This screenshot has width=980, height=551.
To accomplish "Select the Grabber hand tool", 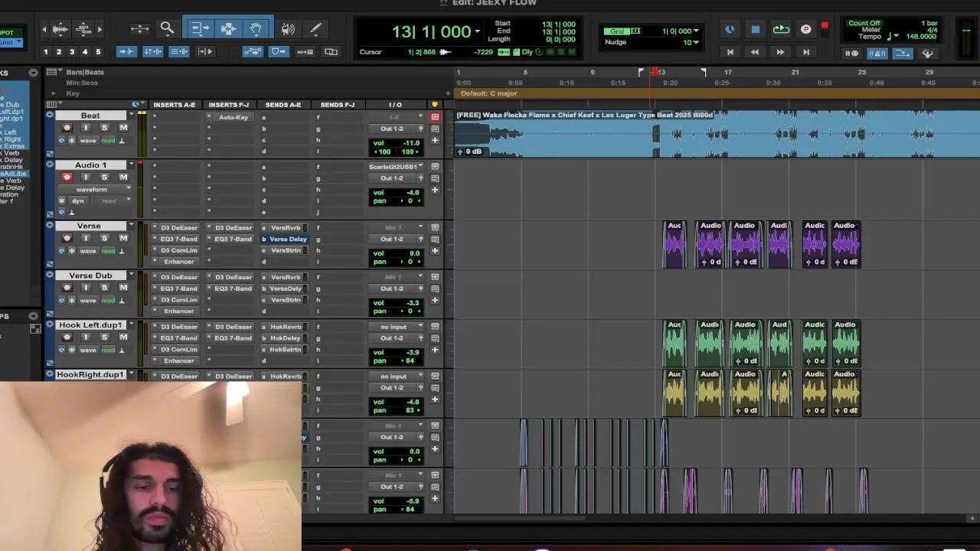I will [x=256, y=29].
